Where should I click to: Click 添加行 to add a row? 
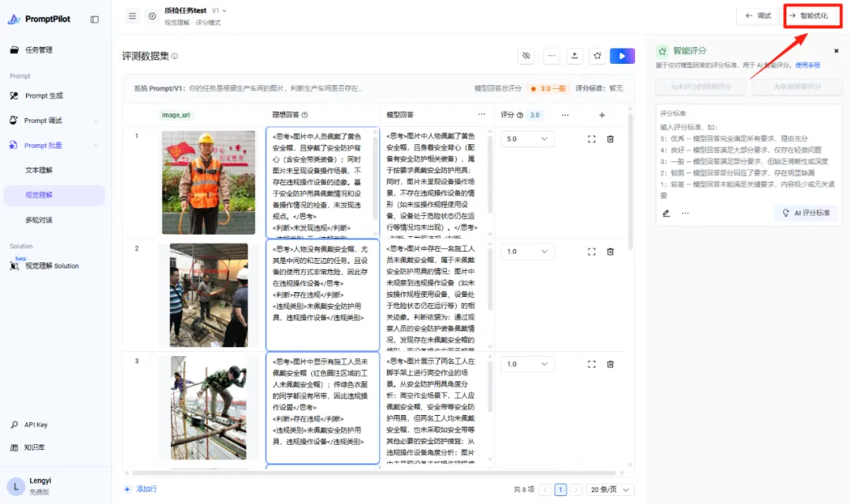[x=140, y=489]
